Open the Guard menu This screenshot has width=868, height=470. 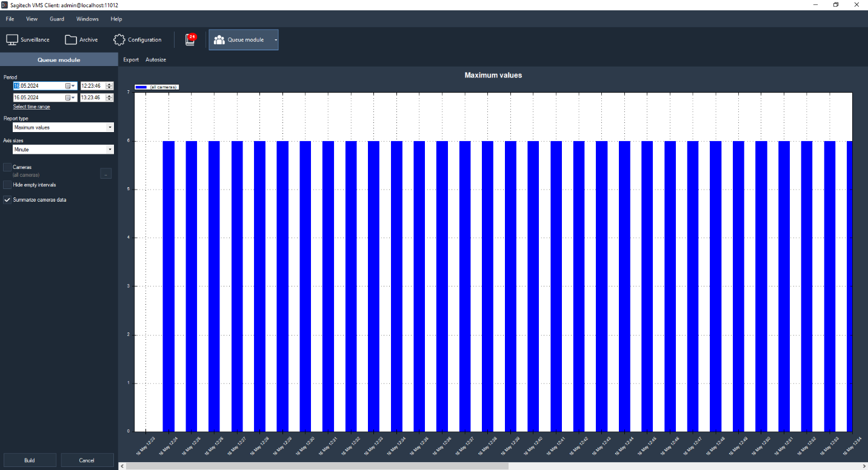[57, 19]
